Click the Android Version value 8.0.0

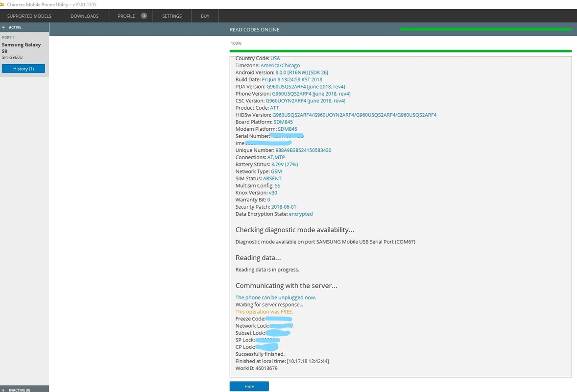[302, 73]
